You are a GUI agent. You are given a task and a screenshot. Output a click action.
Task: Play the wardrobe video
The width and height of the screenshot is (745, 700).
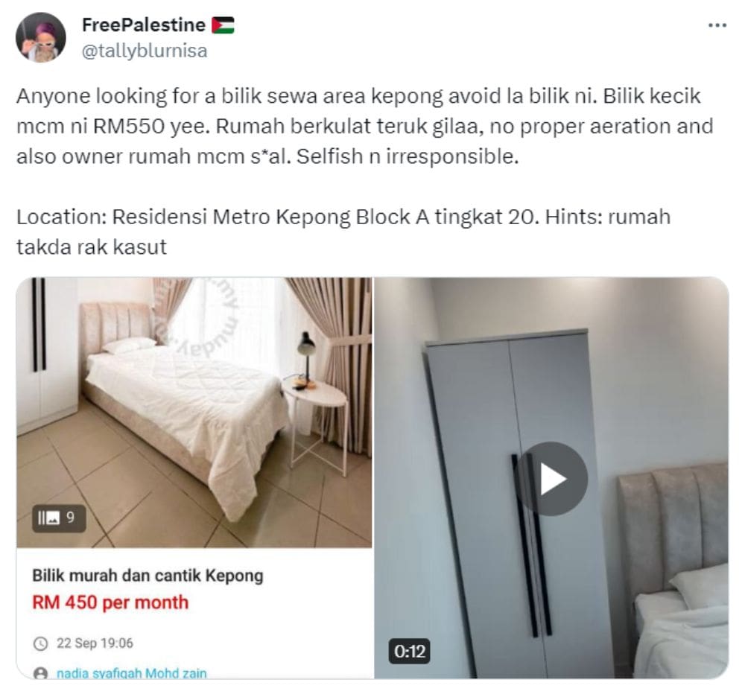(551, 479)
